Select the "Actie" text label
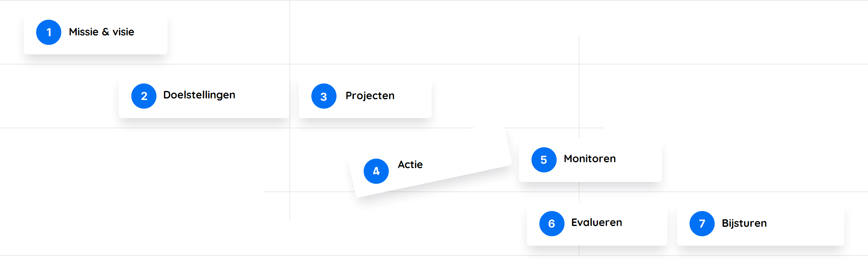The width and height of the screenshot is (868, 263). pyautogui.click(x=410, y=165)
